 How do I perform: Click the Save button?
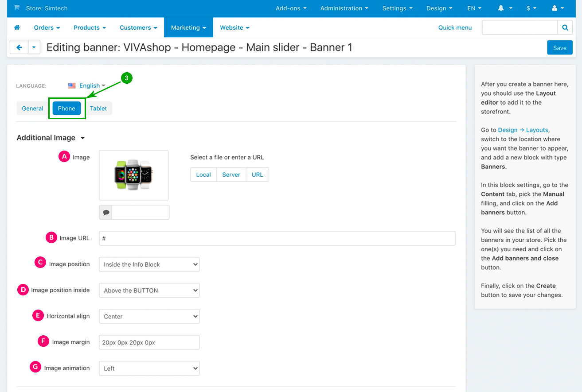pyautogui.click(x=559, y=48)
